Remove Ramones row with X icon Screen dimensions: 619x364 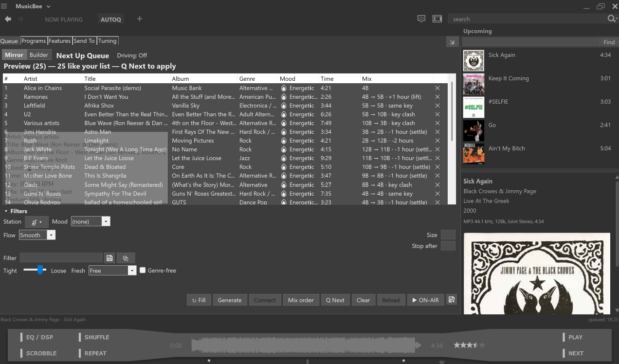(x=437, y=97)
